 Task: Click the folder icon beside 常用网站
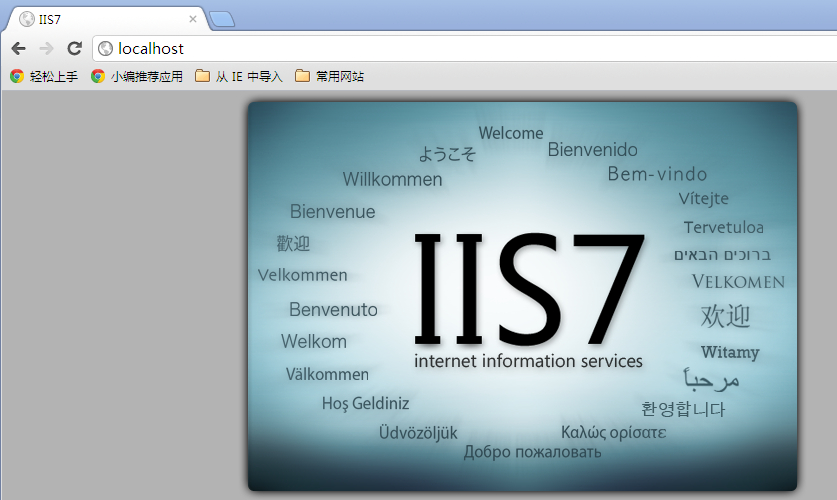tap(302, 76)
